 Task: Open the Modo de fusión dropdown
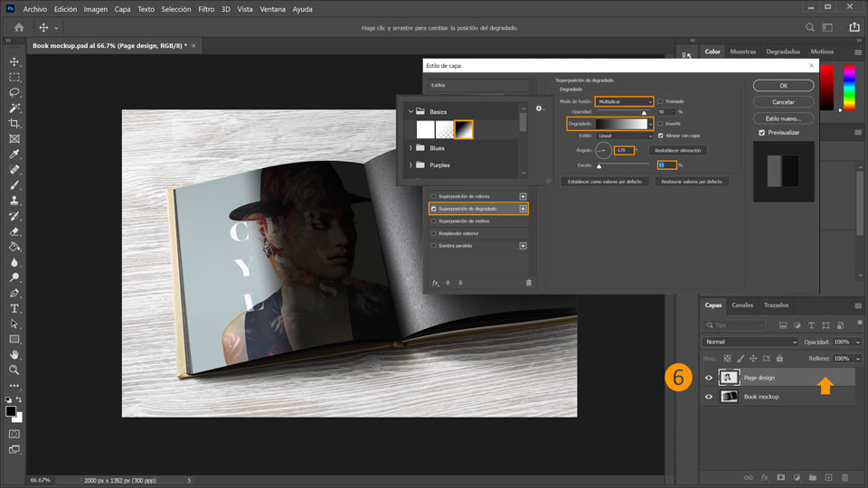(x=624, y=101)
